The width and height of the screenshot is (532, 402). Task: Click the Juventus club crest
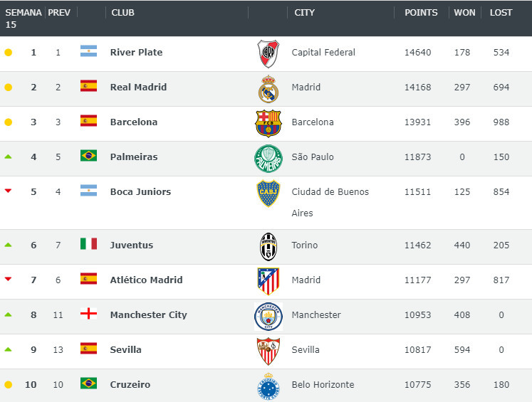pyautogui.click(x=268, y=246)
